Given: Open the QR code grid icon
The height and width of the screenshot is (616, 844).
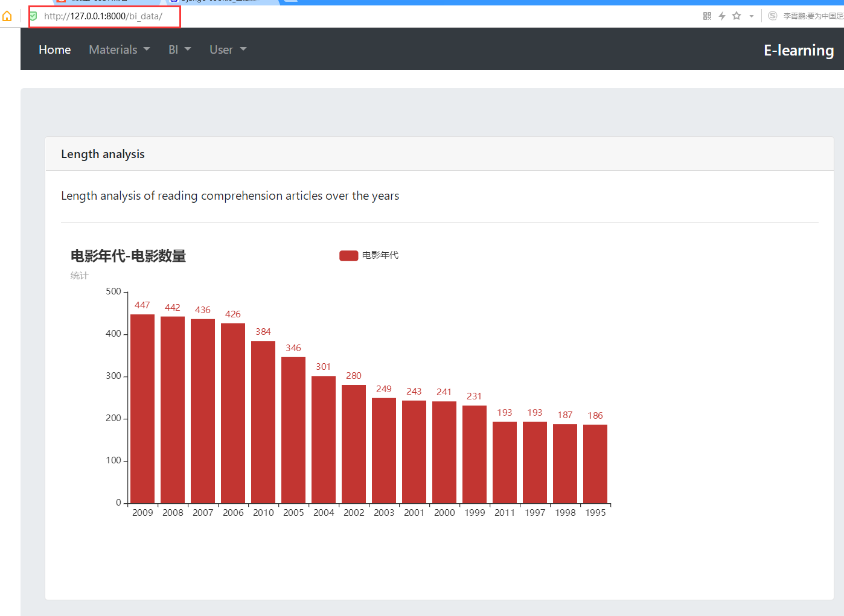Looking at the screenshot, I should [707, 16].
